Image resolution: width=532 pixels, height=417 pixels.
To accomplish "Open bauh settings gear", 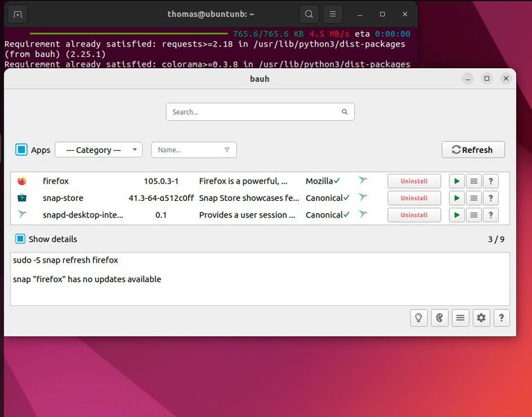I will click(481, 318).
